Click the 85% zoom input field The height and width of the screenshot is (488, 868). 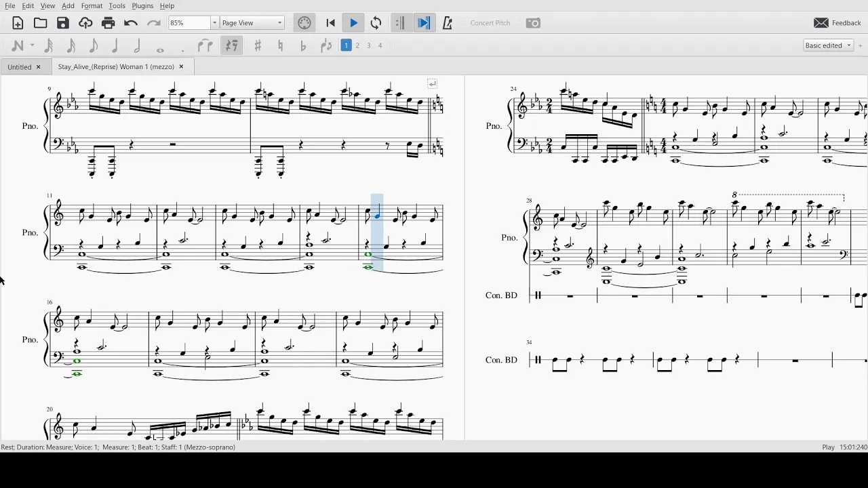[189, 23]
